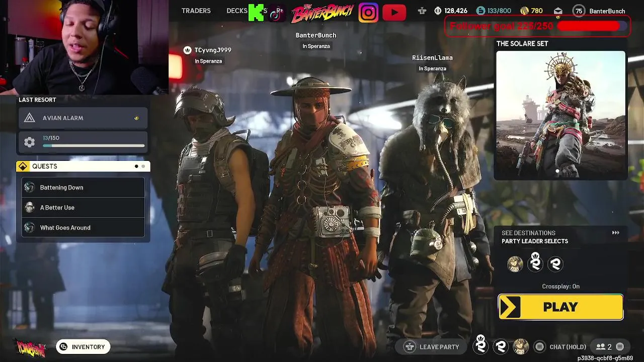Click the LAST RESORT heading
644x362 pixels.
(37, 100)
